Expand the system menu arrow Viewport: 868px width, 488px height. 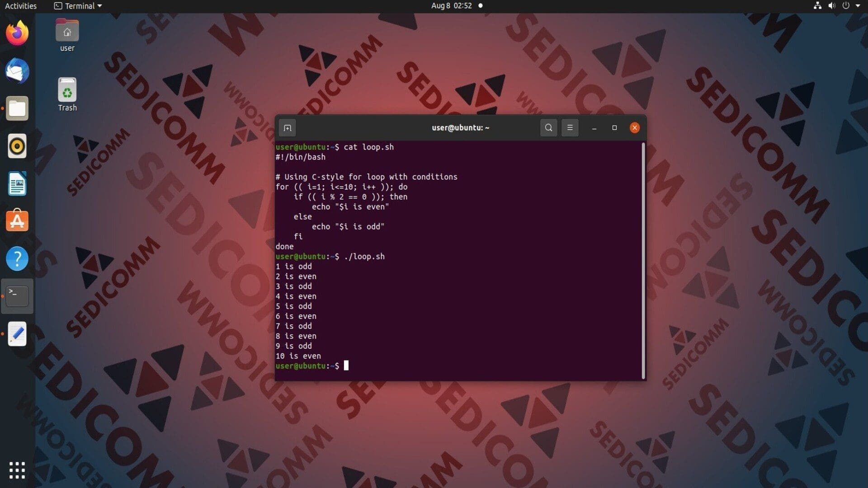click(858, 6)
